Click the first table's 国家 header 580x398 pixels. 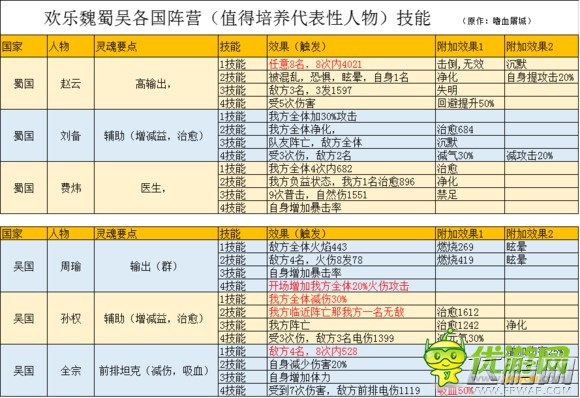24,46
